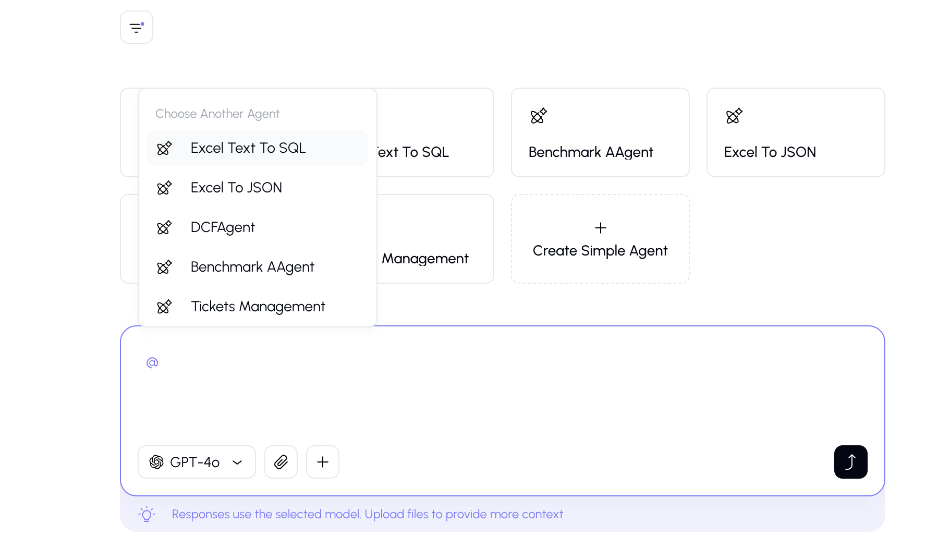Click the icon beside Tickets Management in list
The width and height of the screenshot is (950, 560).
tap(164, 307)
